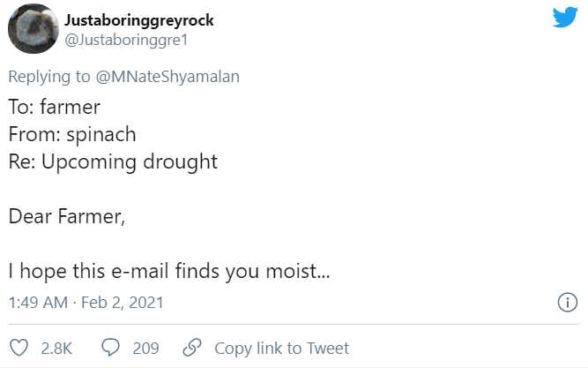
Task: Click the chain link icon
Action: click(191, 348)
